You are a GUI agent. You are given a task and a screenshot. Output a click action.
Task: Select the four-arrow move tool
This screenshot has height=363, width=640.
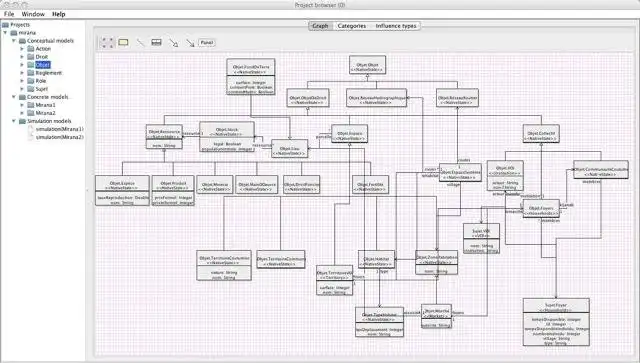108,42
